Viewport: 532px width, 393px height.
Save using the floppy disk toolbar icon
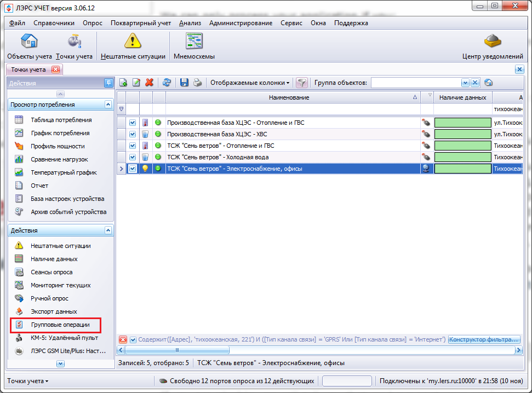(x=184, y=83)
